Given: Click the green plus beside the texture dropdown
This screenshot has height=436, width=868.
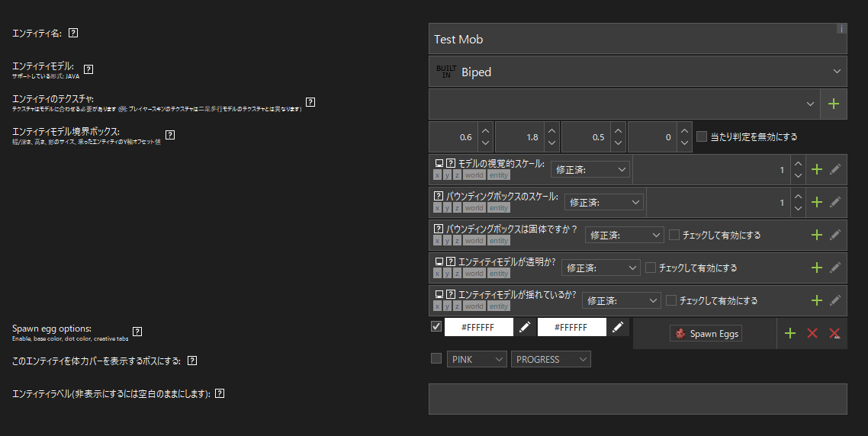Looking at the screenshot, I should 833,104.
